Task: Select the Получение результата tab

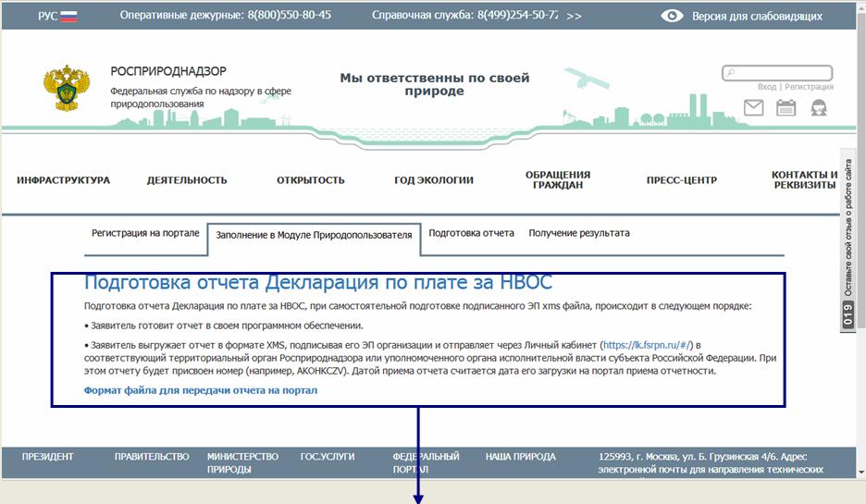Action: [579, 233]
